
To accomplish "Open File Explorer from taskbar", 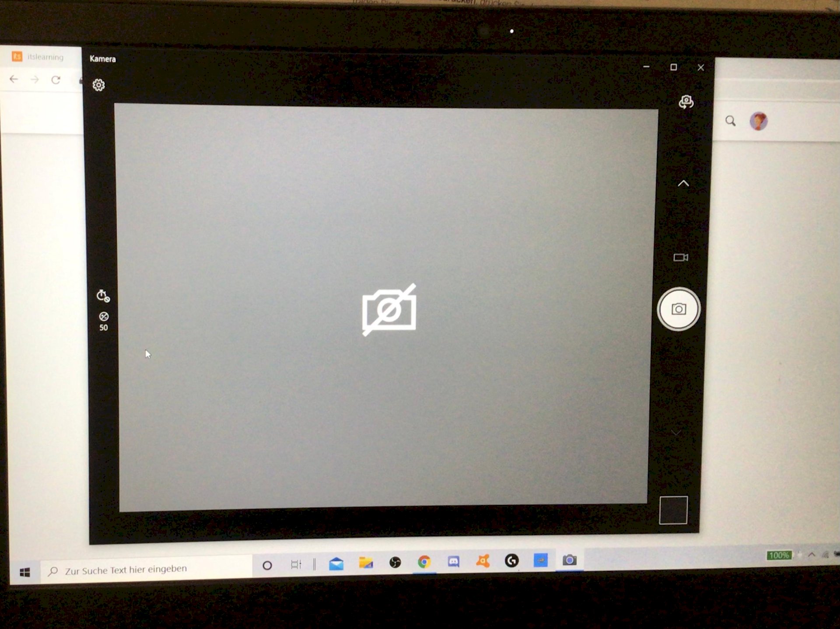I will (366, 563).
